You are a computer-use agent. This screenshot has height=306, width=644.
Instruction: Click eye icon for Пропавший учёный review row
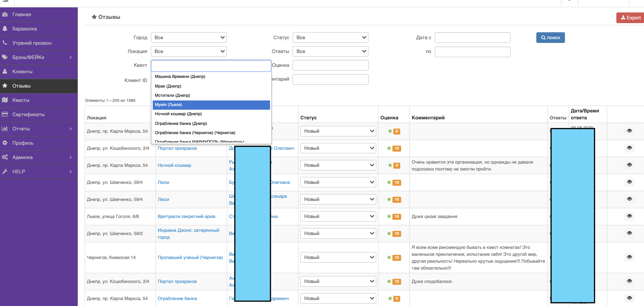629,257
